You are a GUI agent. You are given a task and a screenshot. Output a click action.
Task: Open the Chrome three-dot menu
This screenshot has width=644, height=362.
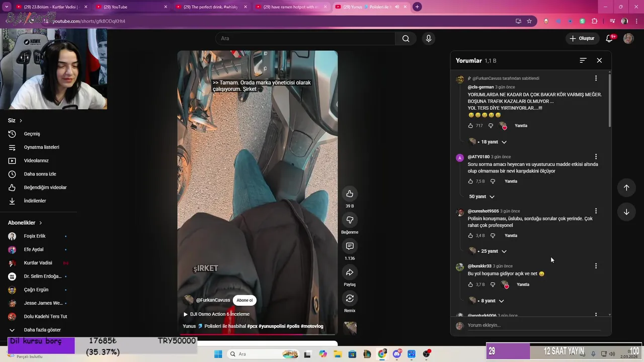[x=635, y=21]
